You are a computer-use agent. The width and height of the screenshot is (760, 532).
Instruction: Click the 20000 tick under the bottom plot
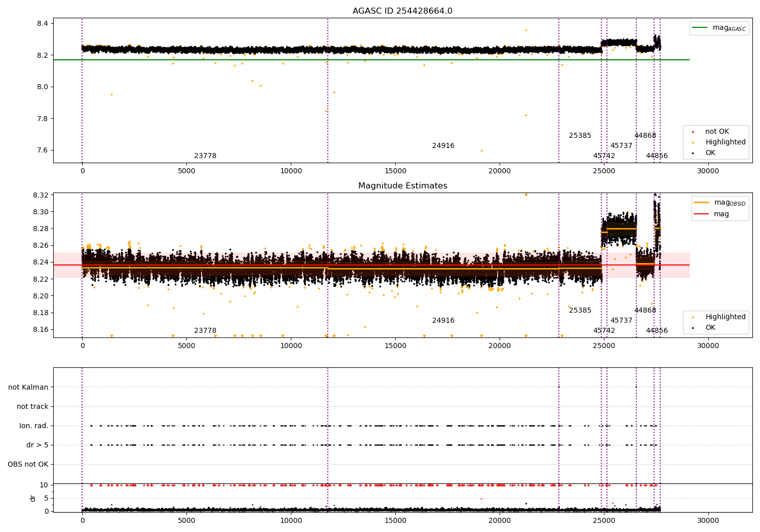click(x=500, y=520)
